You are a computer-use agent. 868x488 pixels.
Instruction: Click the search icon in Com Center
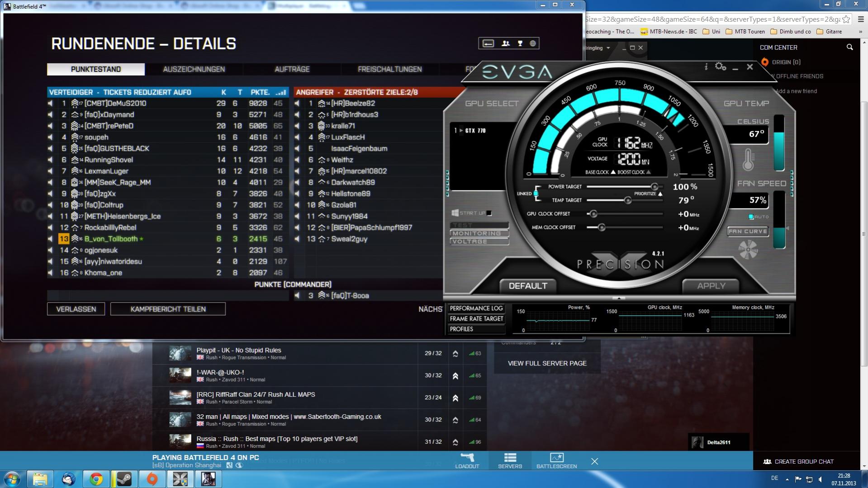[x=849, y=47]
